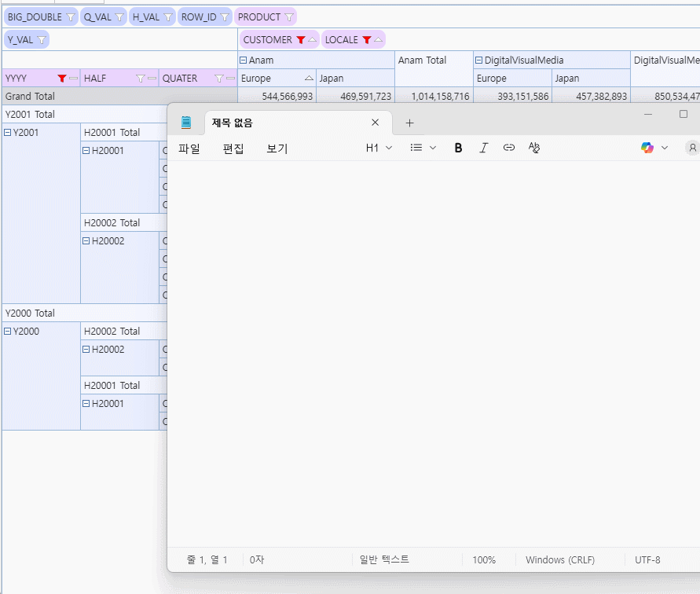Click the clear formatting icon in Notepad
This screenshot has width=700, height=594.
(x=534, y=148)
